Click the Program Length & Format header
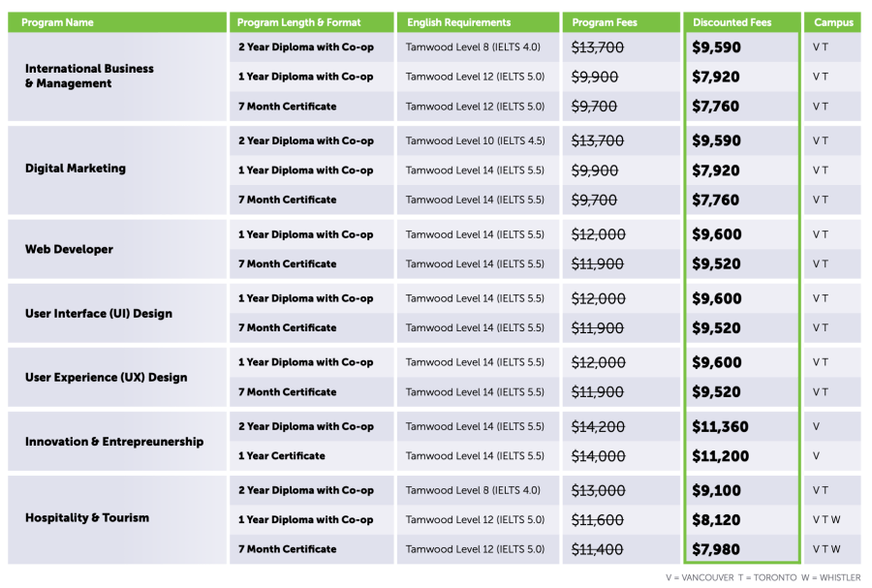Screen dimensions: 872x588 (297, 22)
